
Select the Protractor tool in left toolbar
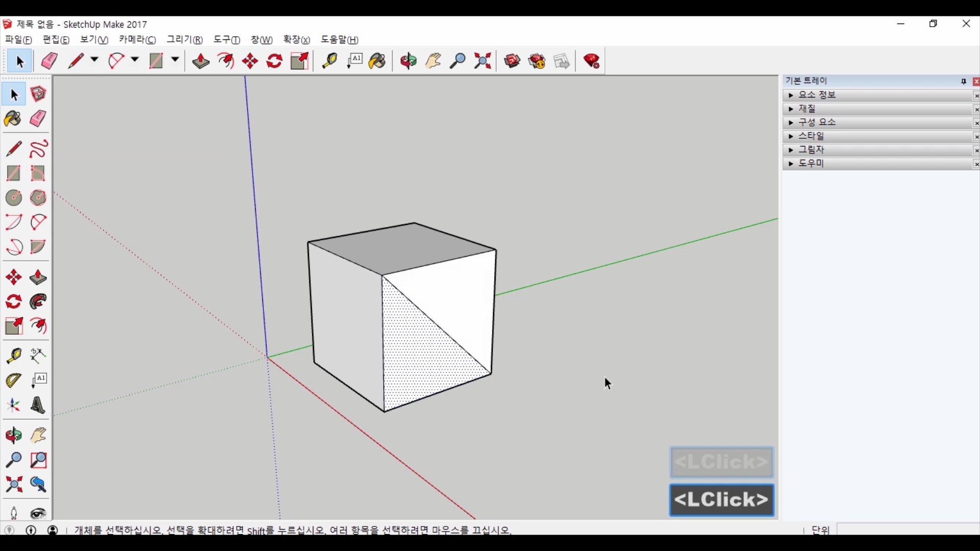click(13, 381)
